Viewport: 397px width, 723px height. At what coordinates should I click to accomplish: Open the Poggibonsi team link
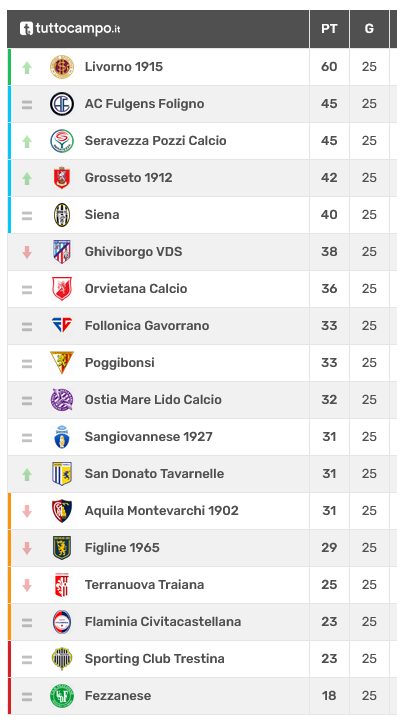pos(119,363)
